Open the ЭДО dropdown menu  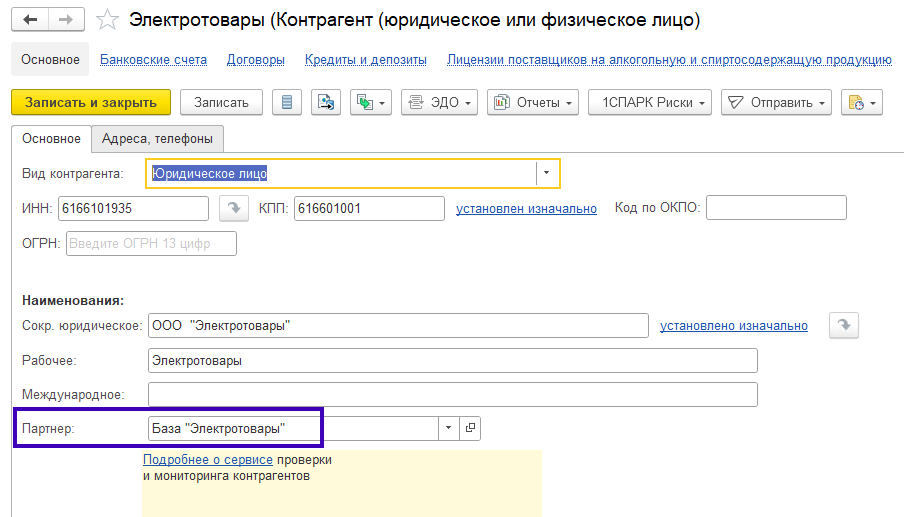[x=439, y=103]
